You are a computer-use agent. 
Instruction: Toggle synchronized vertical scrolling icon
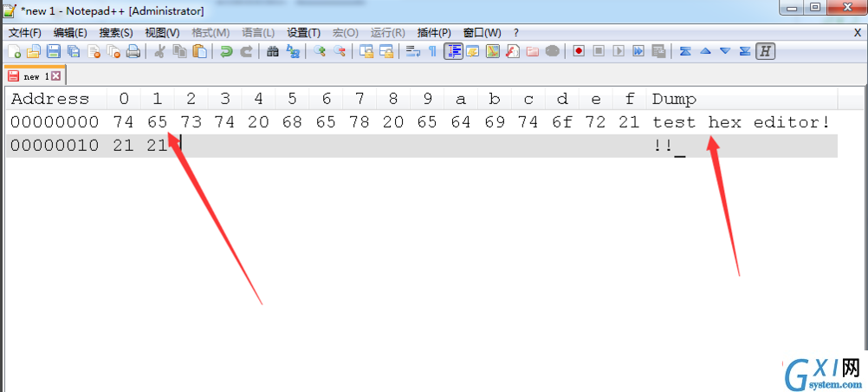pos(366,51)
